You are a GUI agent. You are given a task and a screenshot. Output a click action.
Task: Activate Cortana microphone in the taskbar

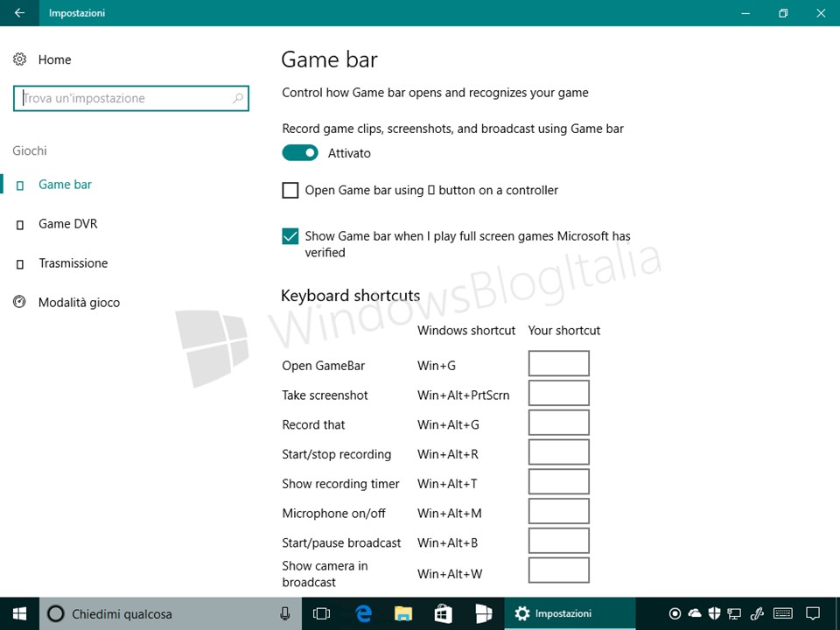[x=285, y=613]
